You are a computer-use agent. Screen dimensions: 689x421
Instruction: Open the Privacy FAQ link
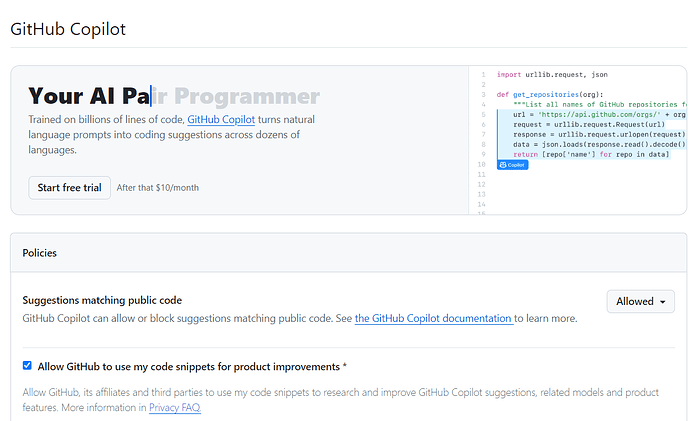coord(175,407)
